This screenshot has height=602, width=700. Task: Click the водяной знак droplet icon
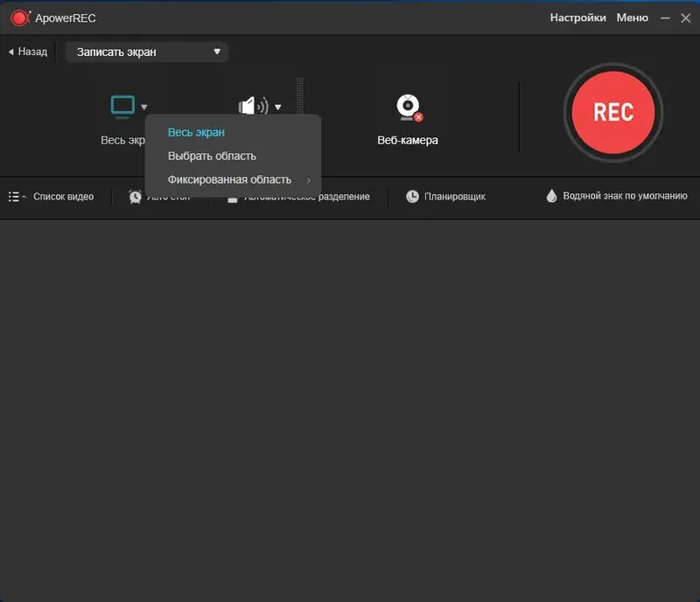click(552, 196)
